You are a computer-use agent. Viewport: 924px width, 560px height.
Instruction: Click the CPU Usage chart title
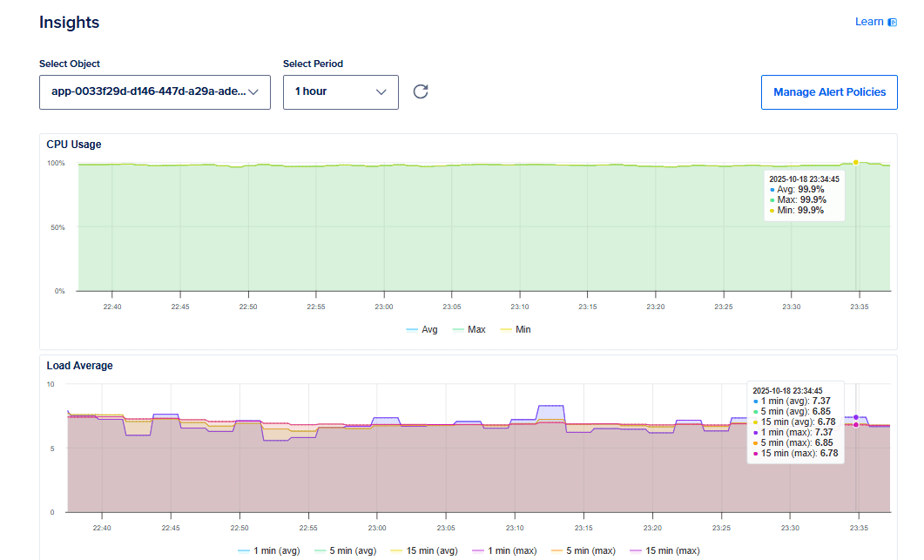74,145
